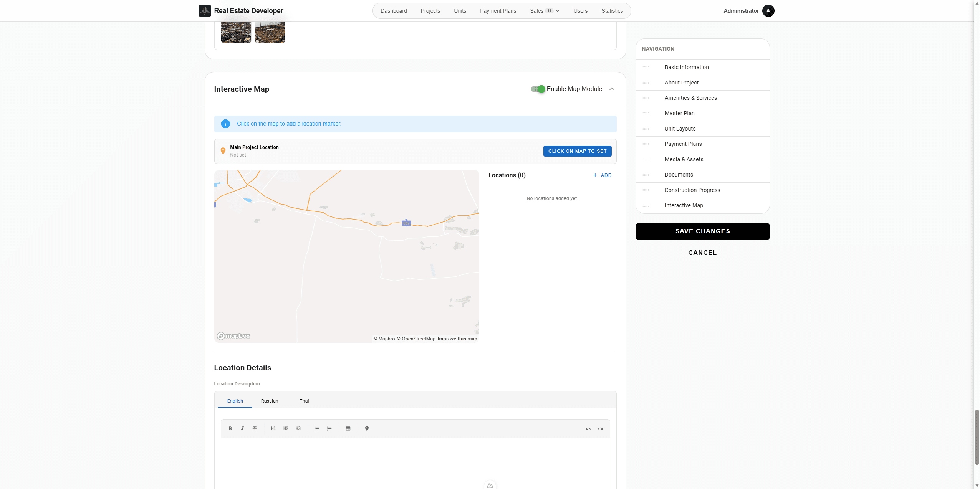Click inside the Location Description text area
Viewport: 980px width, 489px height.
pos(415,463)
